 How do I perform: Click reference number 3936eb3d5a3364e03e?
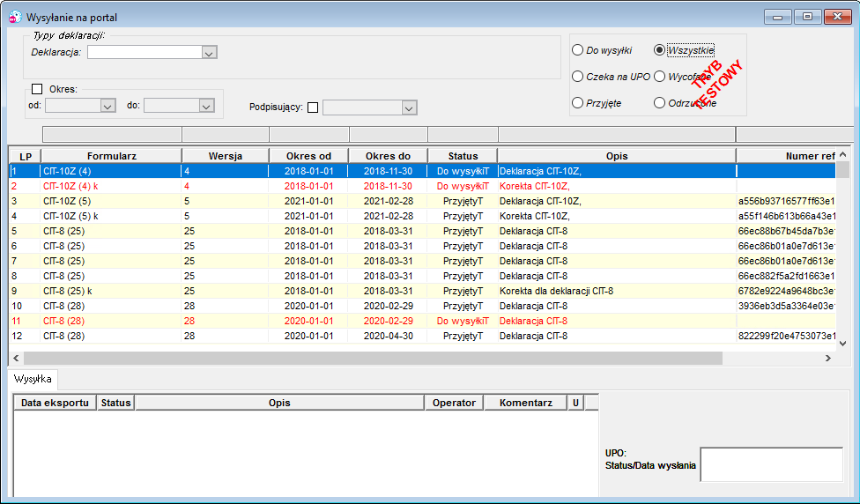(787, 306)
